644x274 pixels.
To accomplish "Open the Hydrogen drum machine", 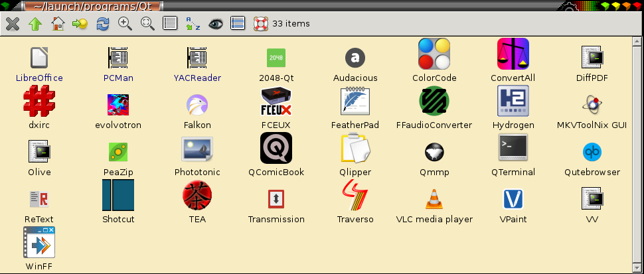I will coord(513,101).
